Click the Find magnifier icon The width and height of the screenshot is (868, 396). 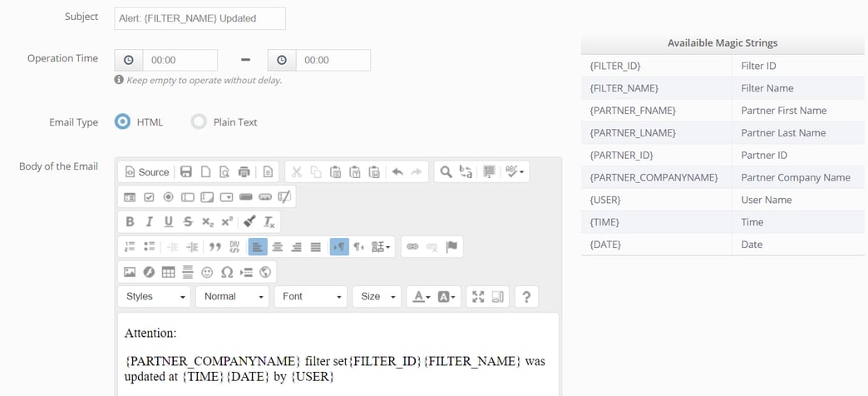[446, 171]
